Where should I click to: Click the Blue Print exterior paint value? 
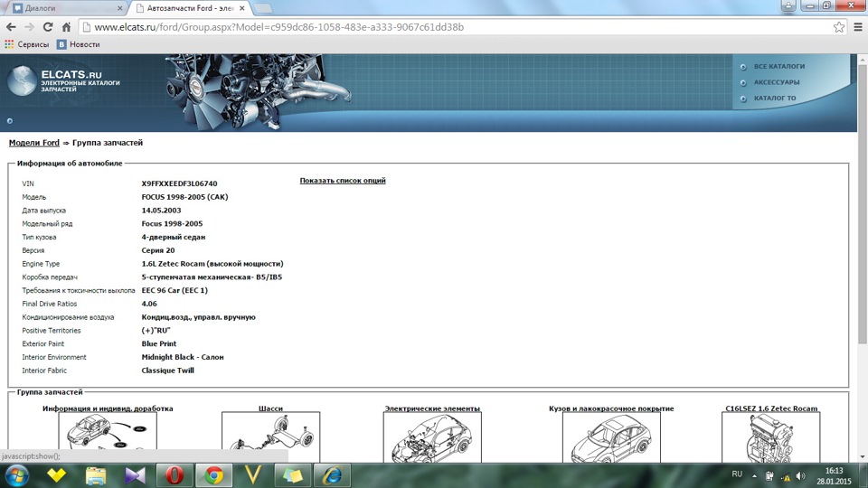(159, 343)
